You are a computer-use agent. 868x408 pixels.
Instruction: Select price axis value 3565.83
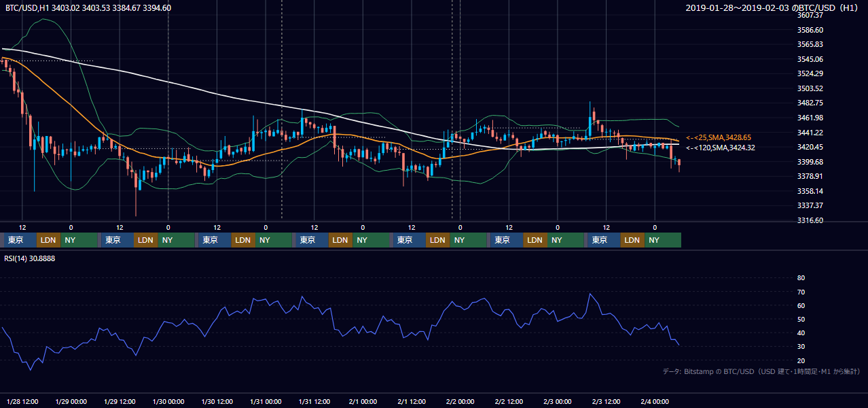(810, 44)
